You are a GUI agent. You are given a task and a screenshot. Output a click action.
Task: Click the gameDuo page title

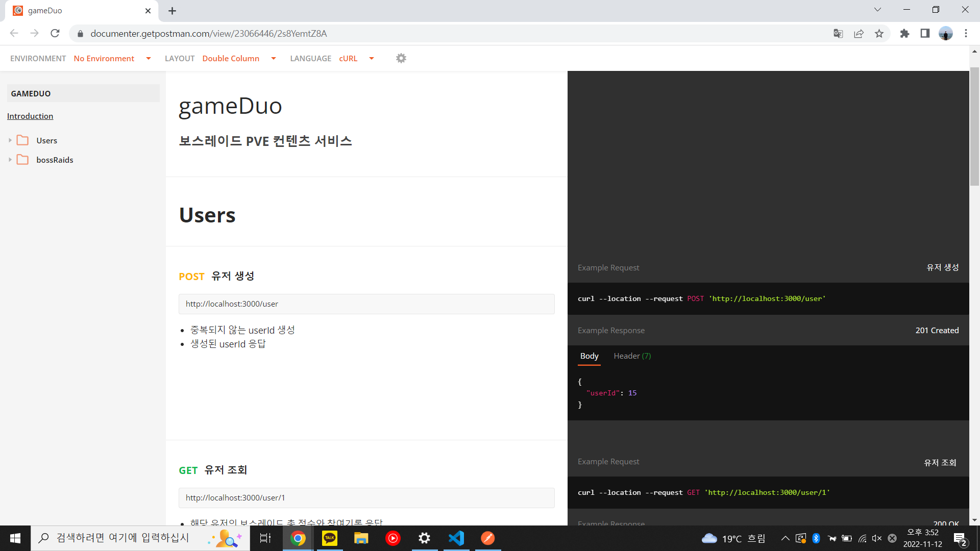tap(230, 106)
